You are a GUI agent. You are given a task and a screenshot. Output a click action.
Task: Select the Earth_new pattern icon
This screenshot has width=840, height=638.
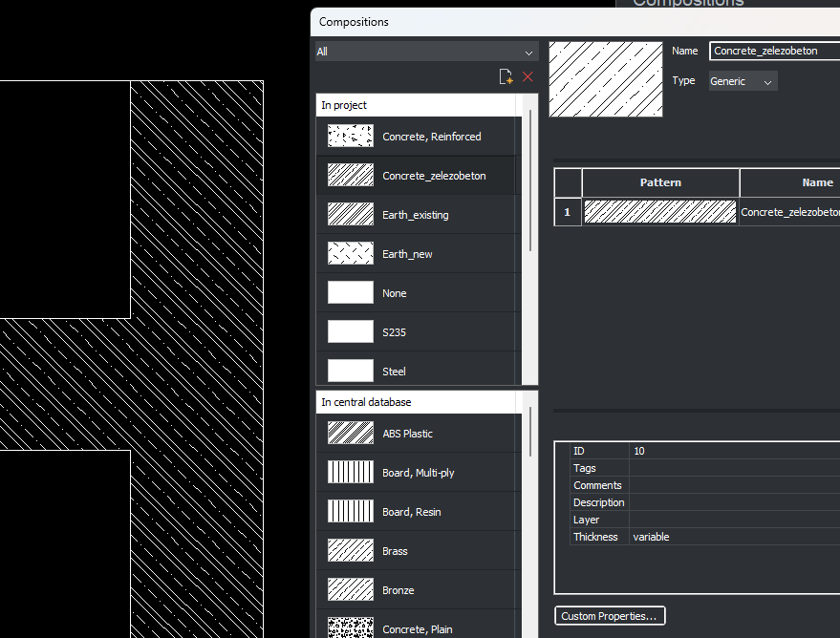tap(350, 254)
